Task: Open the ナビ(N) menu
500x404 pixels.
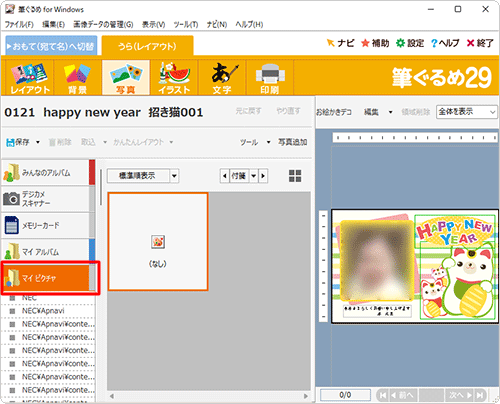Action: tap(217, 24)
